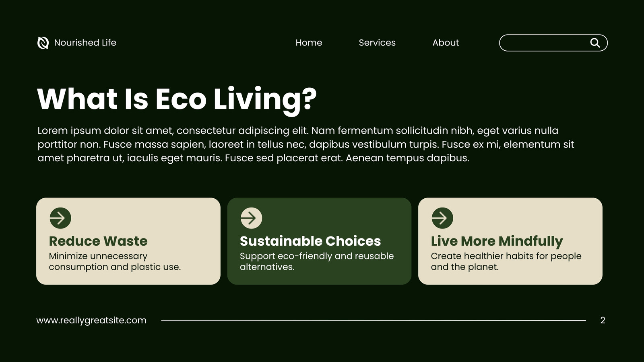The image size is (644, 362).
Task: Go to the About page
Action: click(x=446, y=43)
